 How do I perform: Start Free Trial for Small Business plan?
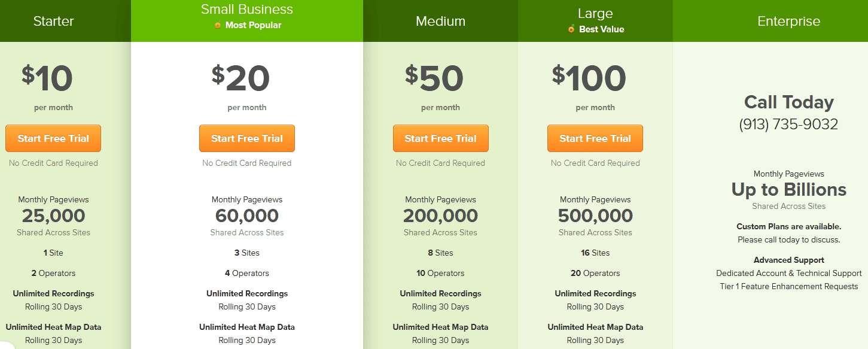[247, 138]
